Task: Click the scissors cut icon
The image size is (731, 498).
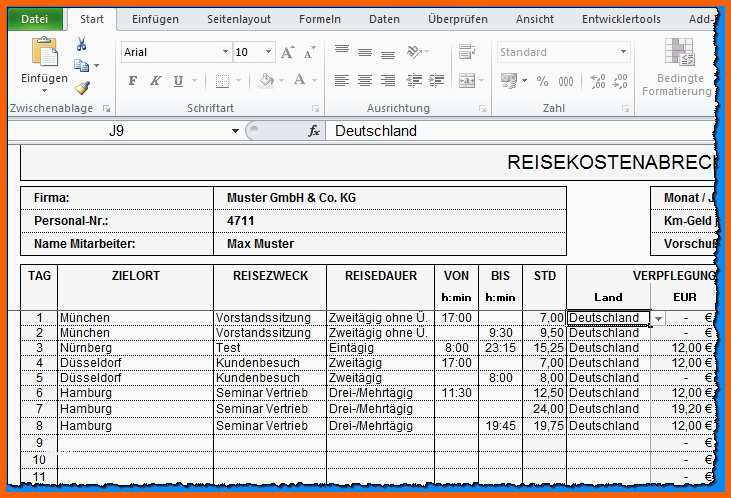Action: pyautogui.click(x=82, y=43)
